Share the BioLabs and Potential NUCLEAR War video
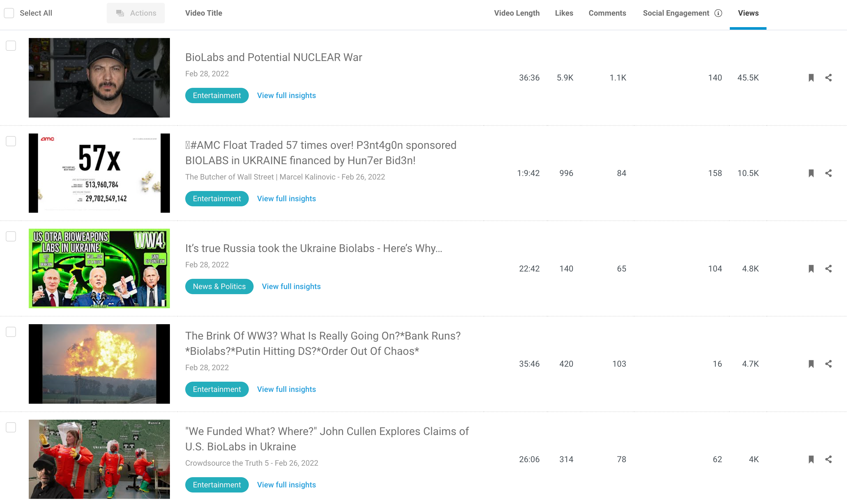This screenshot has height=504, width=847. pyautogui.click(x=828, y=77)
